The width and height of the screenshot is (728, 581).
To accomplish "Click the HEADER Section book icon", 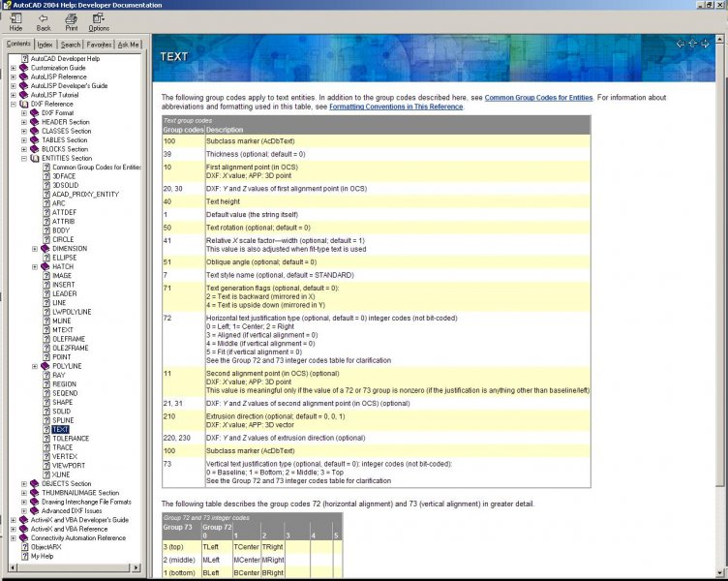I will (x=34, y=122).
